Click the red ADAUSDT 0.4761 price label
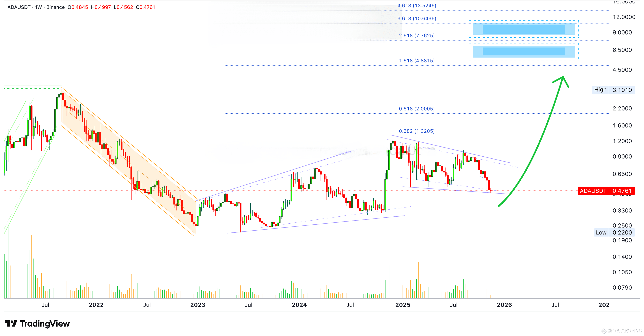 click(606, 191)
